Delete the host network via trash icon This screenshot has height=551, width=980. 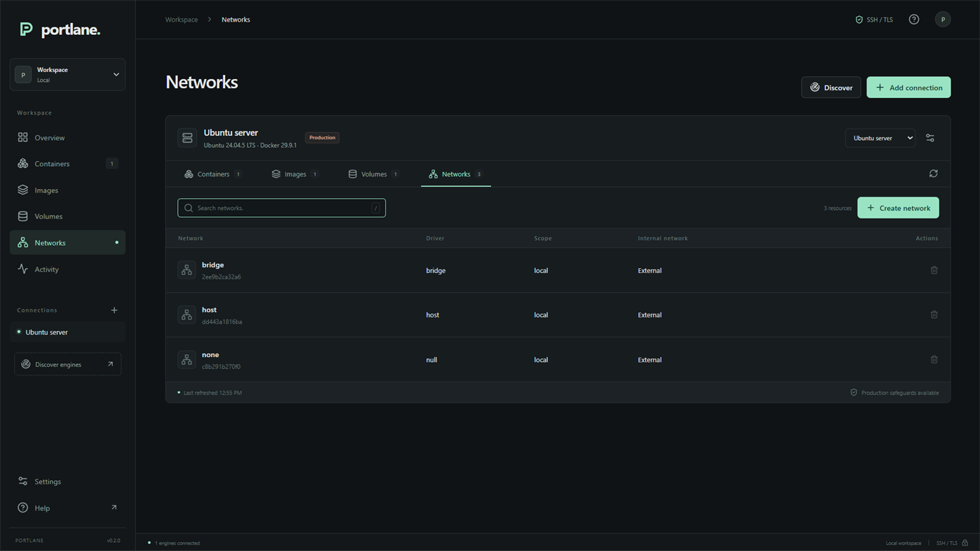934,315
